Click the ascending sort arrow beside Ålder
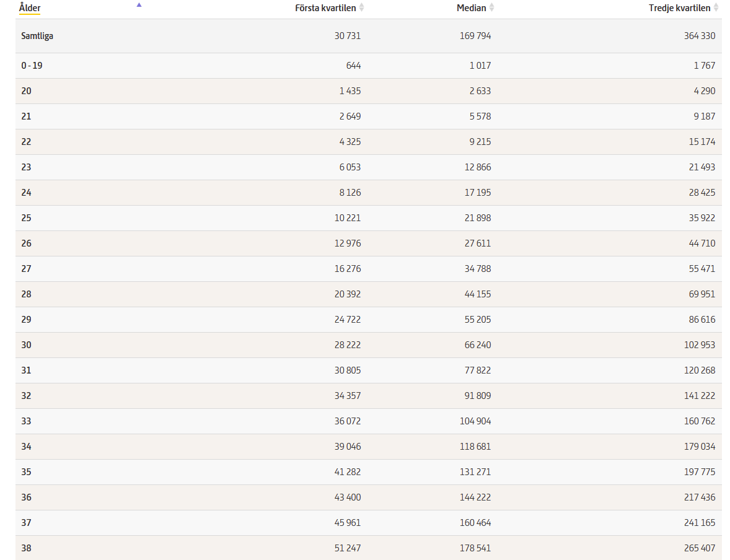This screenshot has width=730, height=560. [139, 5]
